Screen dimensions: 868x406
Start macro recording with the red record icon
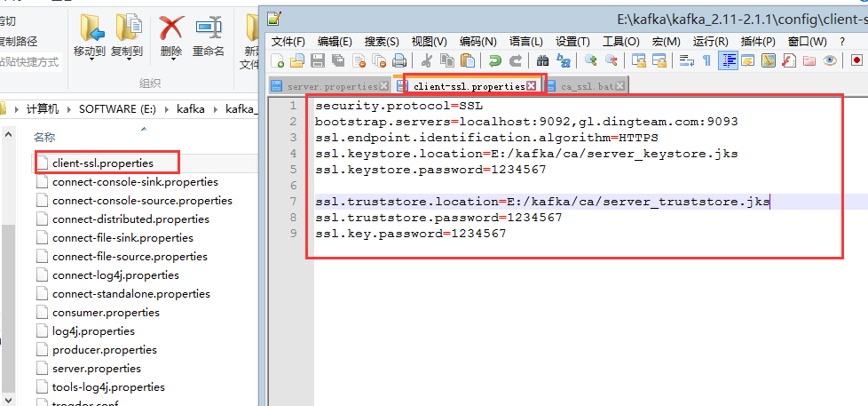[x=856, y=61]
